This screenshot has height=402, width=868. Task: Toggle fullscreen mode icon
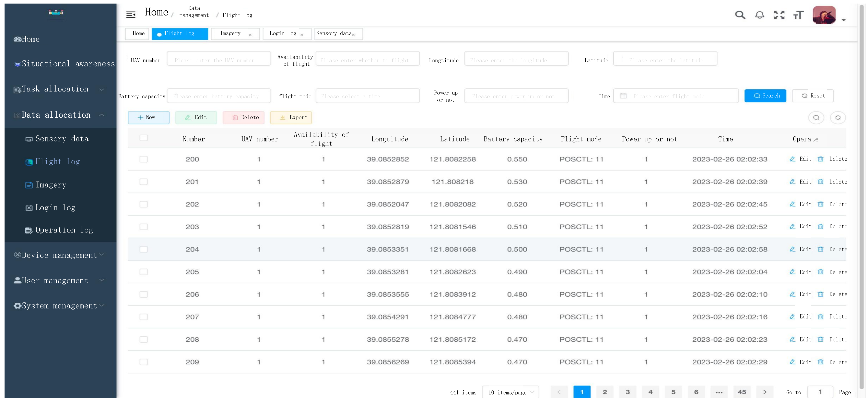point(779,15)
